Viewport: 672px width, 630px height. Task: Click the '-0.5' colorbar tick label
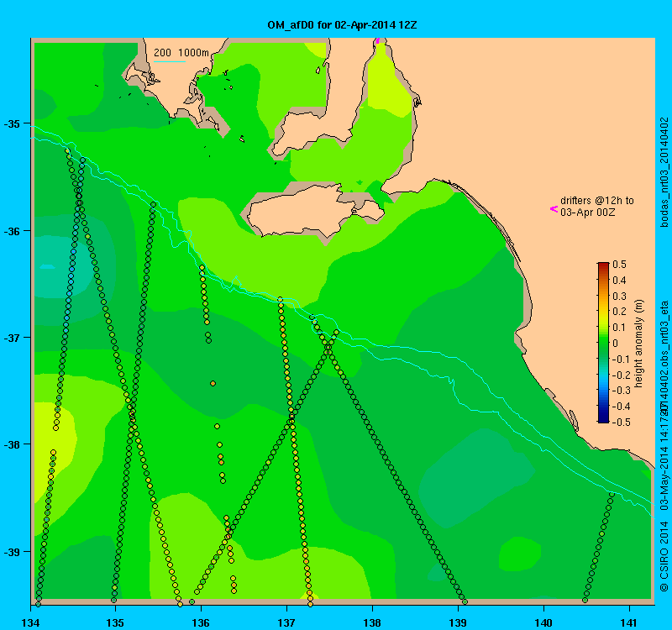coord(621,423)
